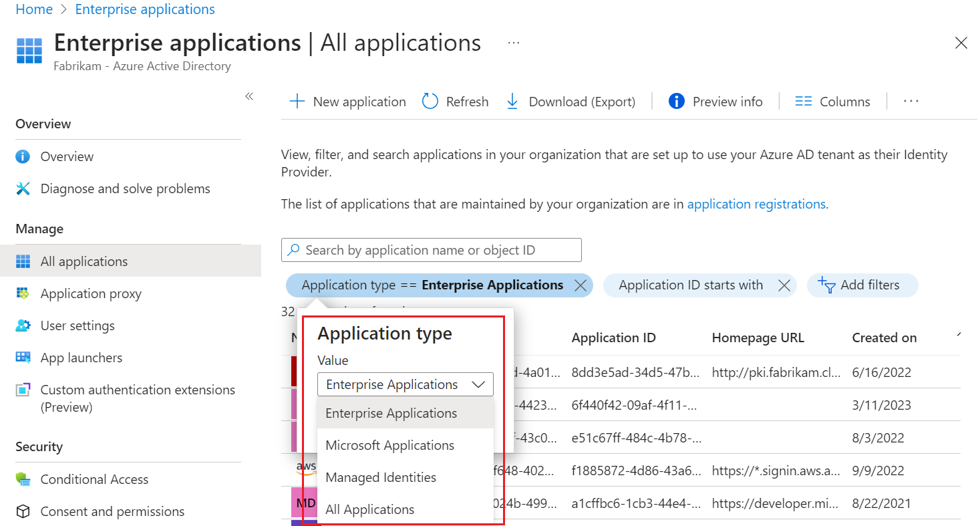Collapse the left navigation pane
The image size is (980, 526).
click(x=249, y=96)
